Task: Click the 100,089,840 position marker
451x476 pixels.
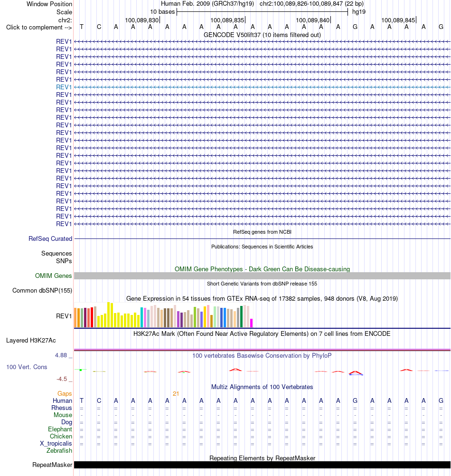Action: [x=313, y=20]
